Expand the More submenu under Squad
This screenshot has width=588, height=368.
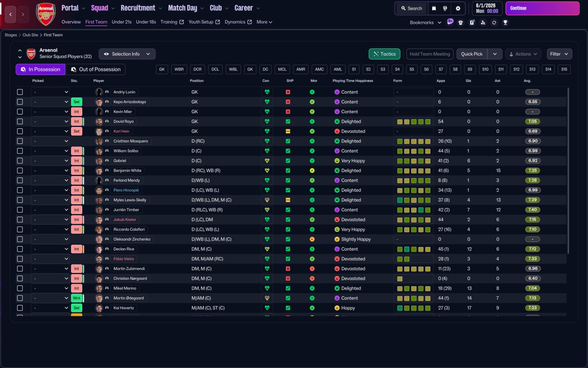(264, 22)
